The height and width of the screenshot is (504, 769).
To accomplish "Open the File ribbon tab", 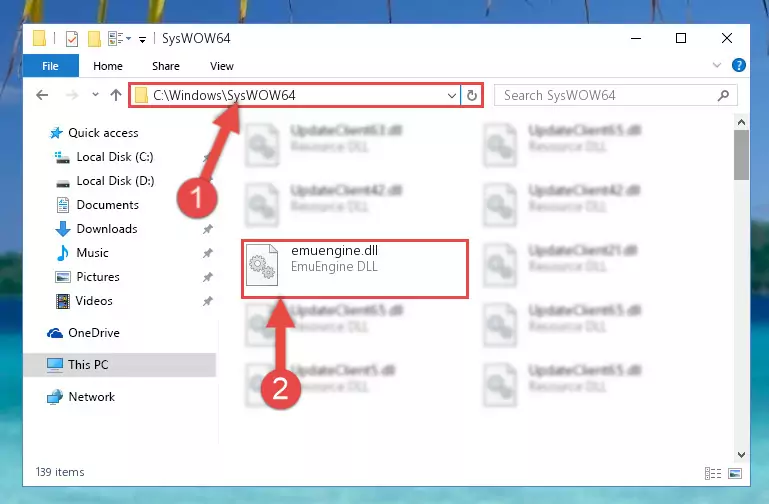I will pos(51,66).
